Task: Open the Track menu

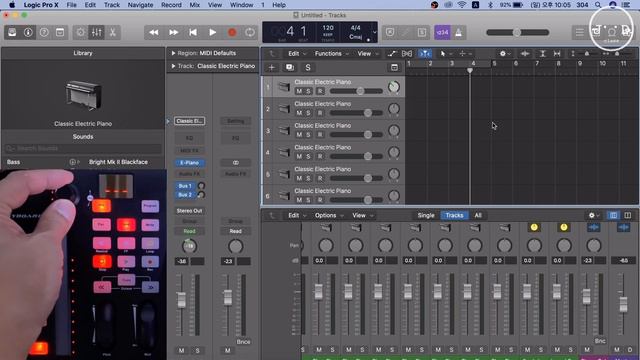Action: 111,5
